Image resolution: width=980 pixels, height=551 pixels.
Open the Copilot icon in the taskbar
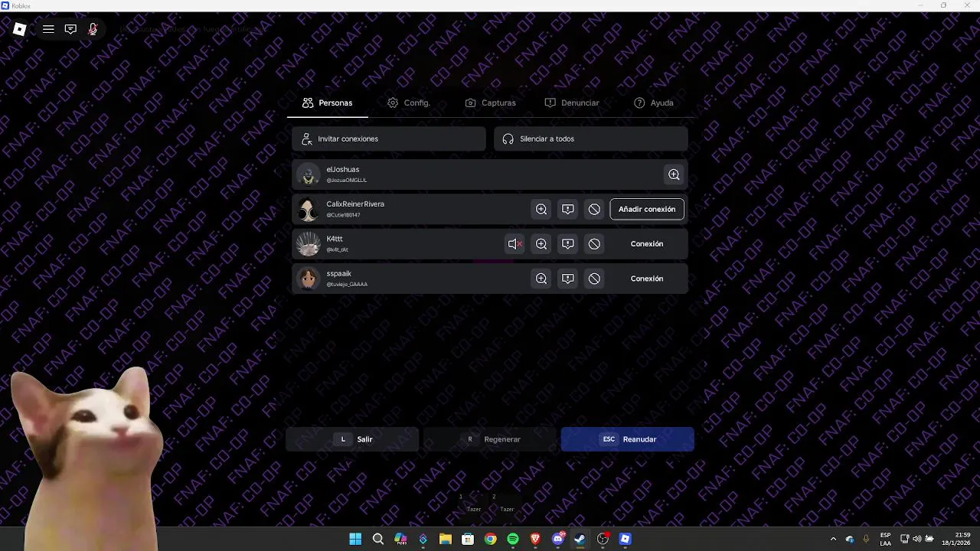(x=400, y=539)
